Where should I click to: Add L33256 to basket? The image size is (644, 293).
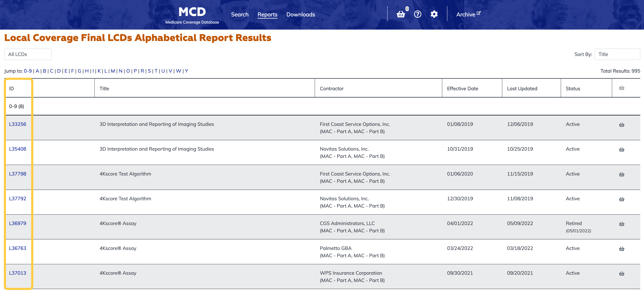point(621,125)
